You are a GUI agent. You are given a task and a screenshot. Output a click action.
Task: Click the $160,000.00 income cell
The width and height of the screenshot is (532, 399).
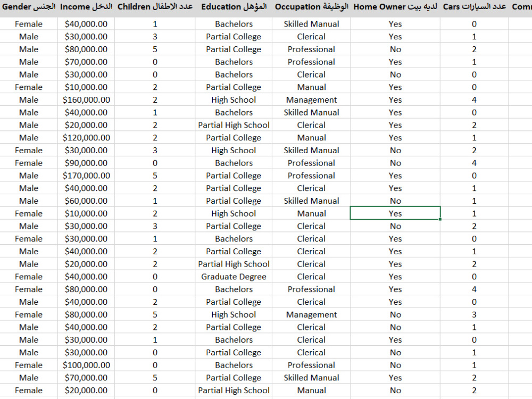pos(86,100)
